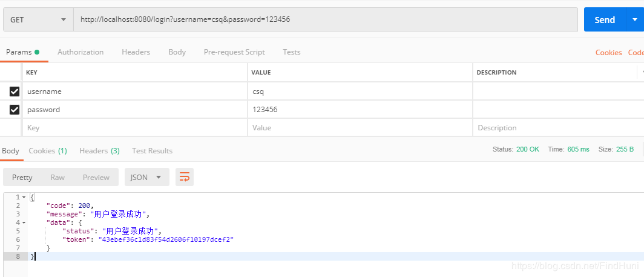The image size is (644, 277).
Task: Switch to the Authorization tab
Action: pyautogui.click(x=80, y=52)
